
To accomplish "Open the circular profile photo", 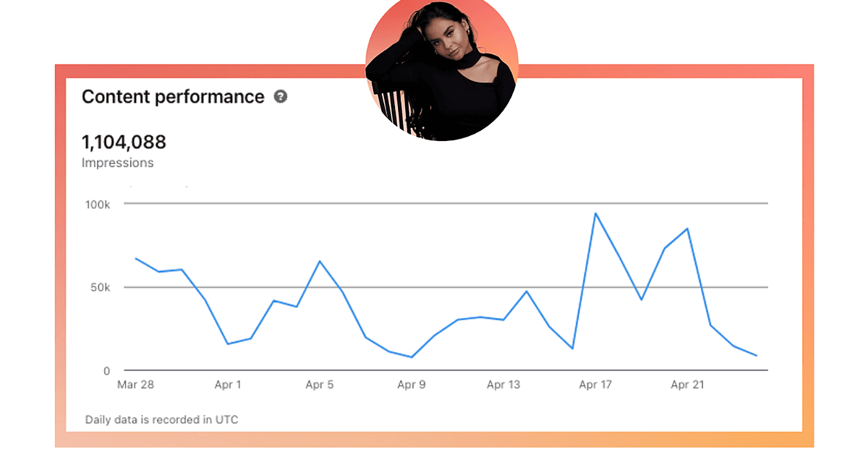I will click(441, 70).
